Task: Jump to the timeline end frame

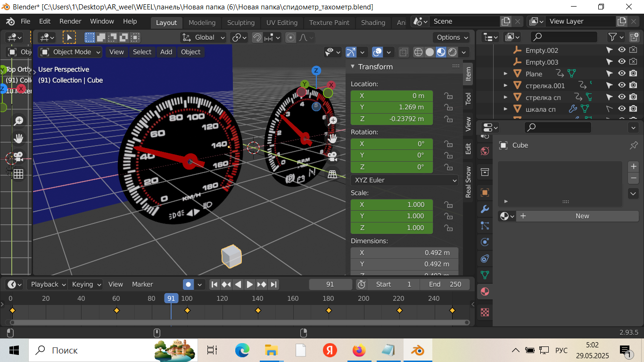Action: (x=273, y=284)
